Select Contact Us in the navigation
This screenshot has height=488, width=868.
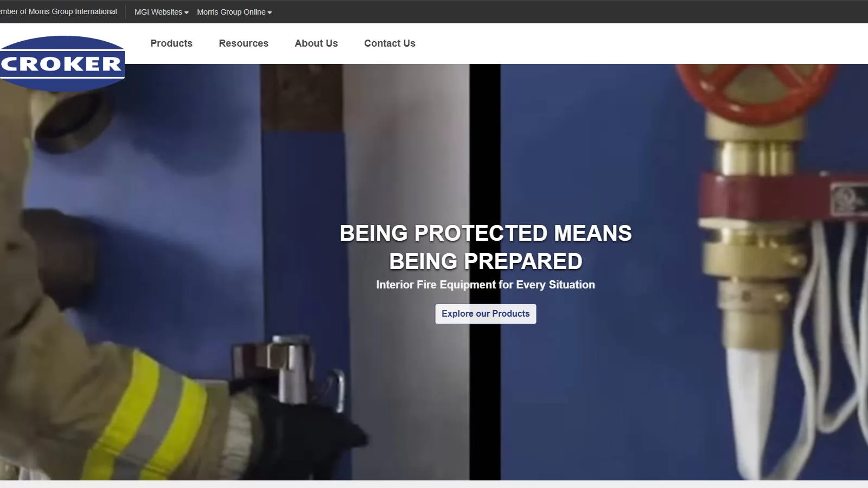390,43
